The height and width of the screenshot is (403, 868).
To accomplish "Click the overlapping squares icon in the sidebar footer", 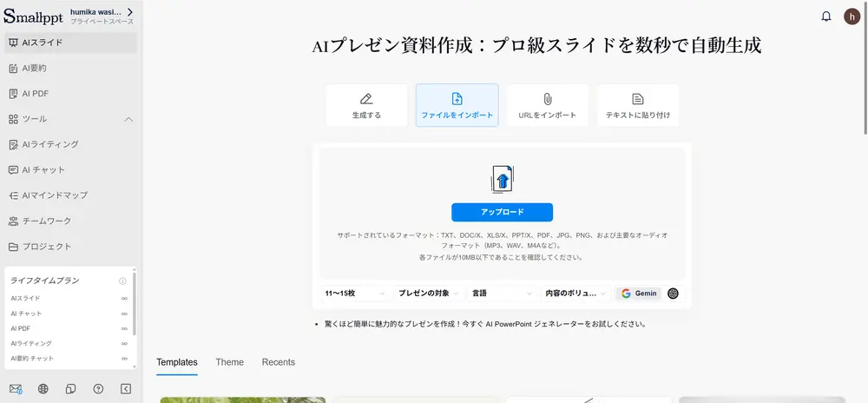I will [x=70, y=388].
